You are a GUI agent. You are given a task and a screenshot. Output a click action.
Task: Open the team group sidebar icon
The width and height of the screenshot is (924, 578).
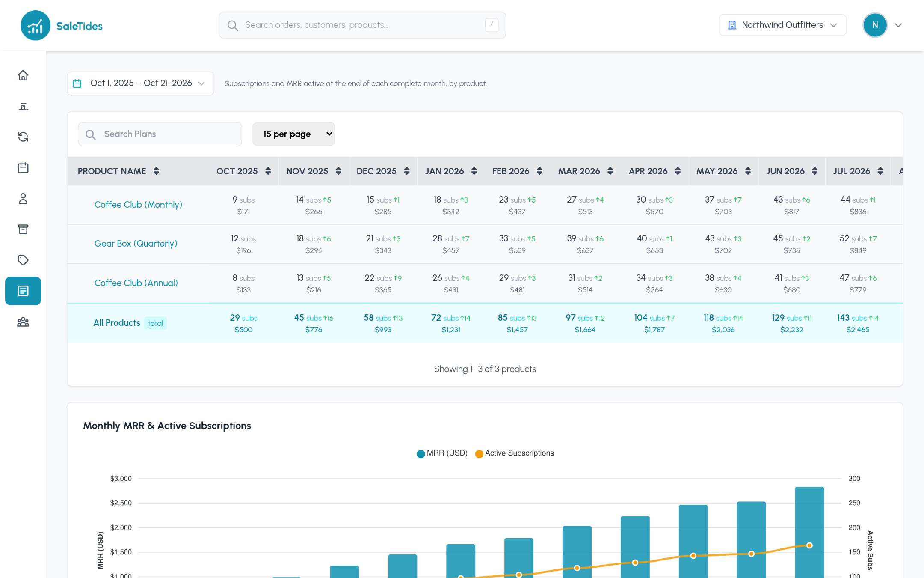pos(23,322)
